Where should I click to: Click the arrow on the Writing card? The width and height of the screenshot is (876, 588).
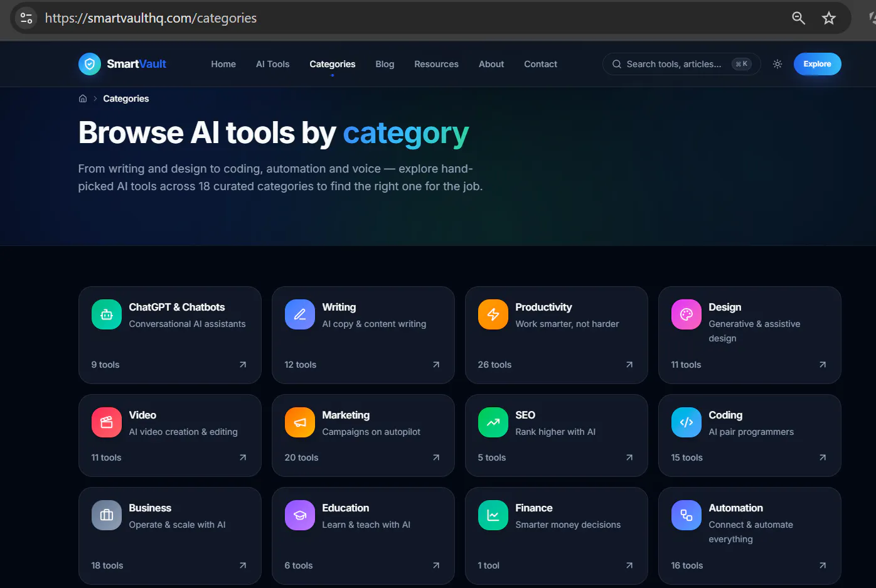pos(436,365)
